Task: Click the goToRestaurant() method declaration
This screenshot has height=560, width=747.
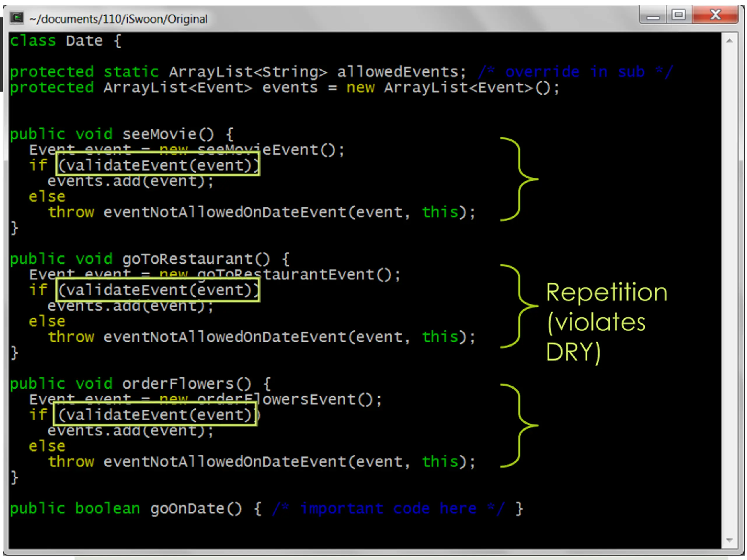Action: (150, 259)
